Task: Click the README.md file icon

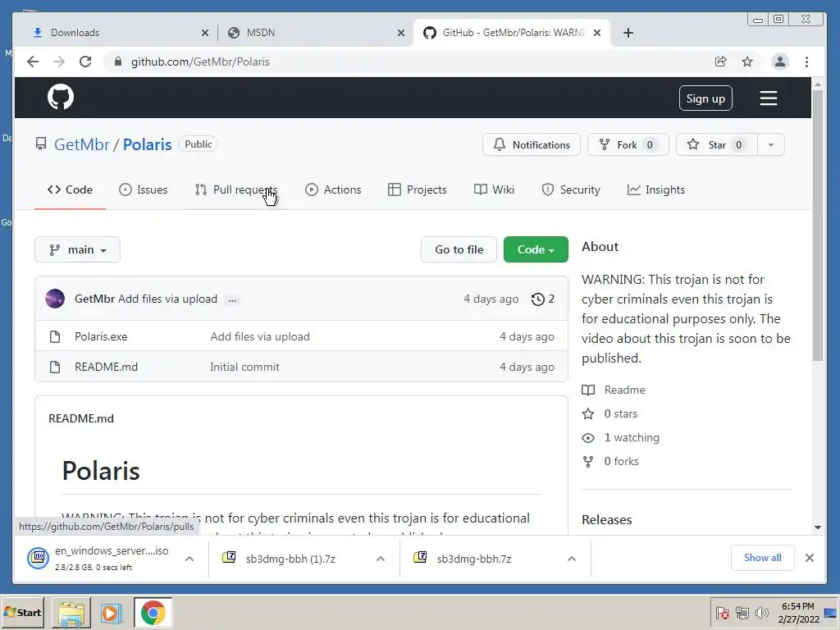Action: coord(55,367)
